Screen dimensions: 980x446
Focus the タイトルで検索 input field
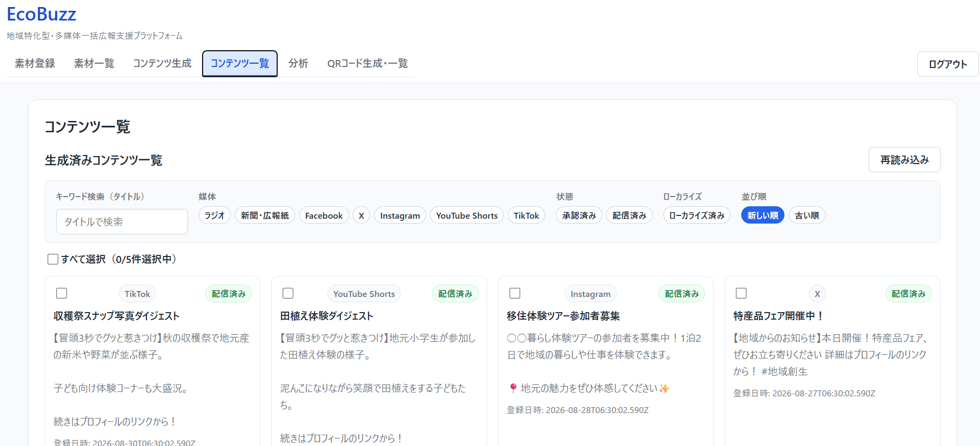(x=122, y=222)
